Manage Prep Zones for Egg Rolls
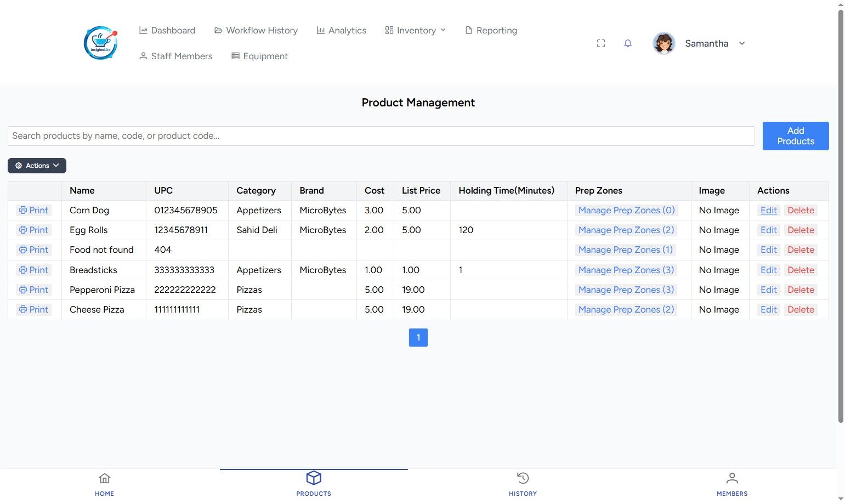Screen dimensions: 845x504 pos(626,230)
